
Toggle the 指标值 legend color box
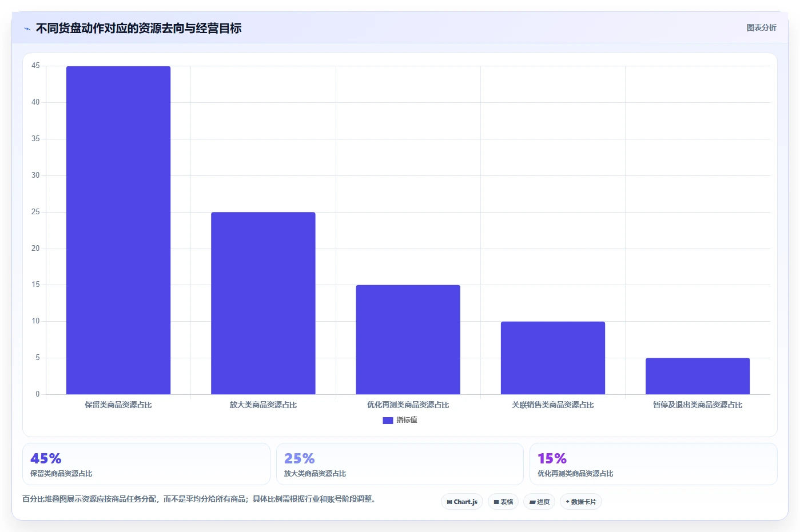[388, 420]
